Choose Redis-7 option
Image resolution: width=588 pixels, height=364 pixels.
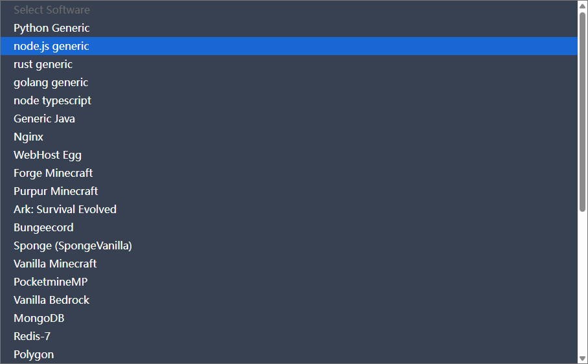32,336
